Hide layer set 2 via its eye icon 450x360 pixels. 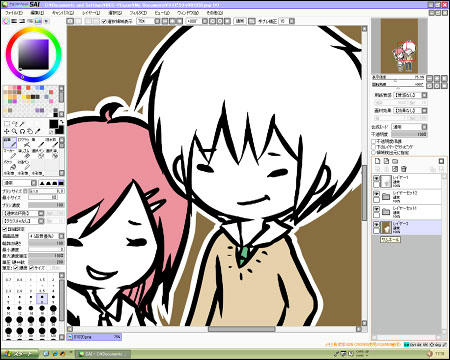coord(377,194)
